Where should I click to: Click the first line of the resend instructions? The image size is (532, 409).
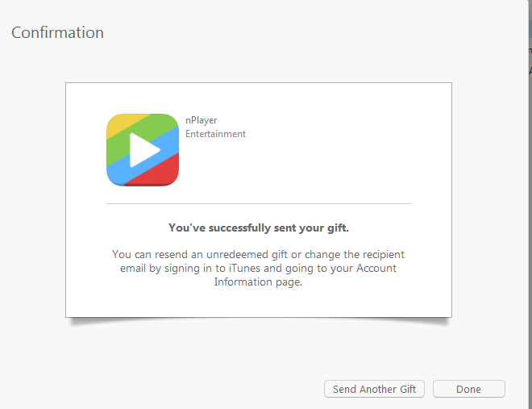pos(258,254)
